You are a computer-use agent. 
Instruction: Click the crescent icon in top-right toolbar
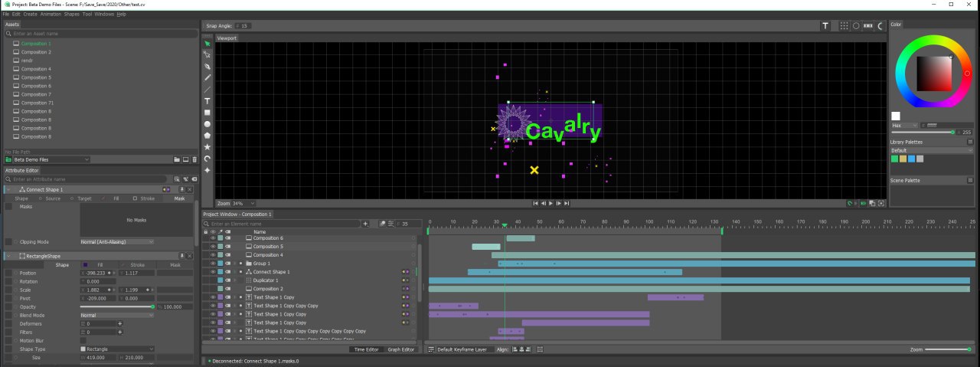[x=880, y=25]
